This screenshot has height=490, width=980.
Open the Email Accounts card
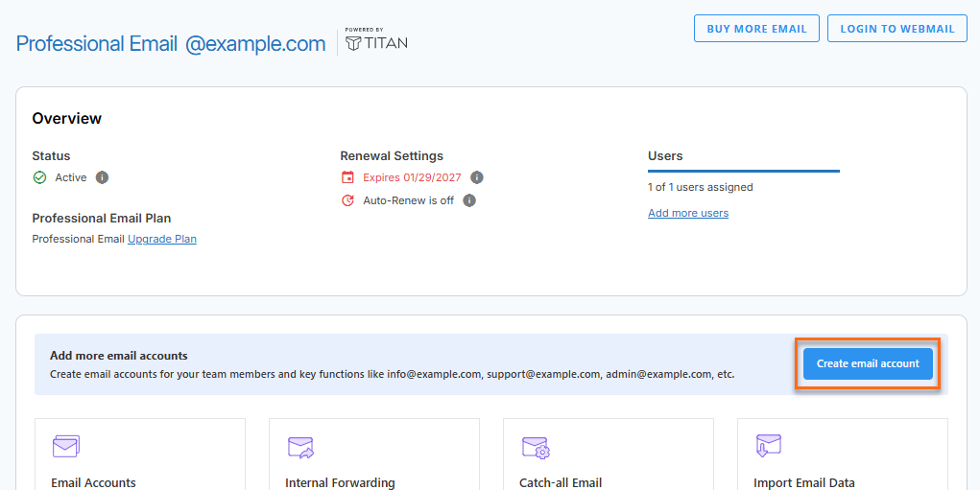[x=140, y=455]
